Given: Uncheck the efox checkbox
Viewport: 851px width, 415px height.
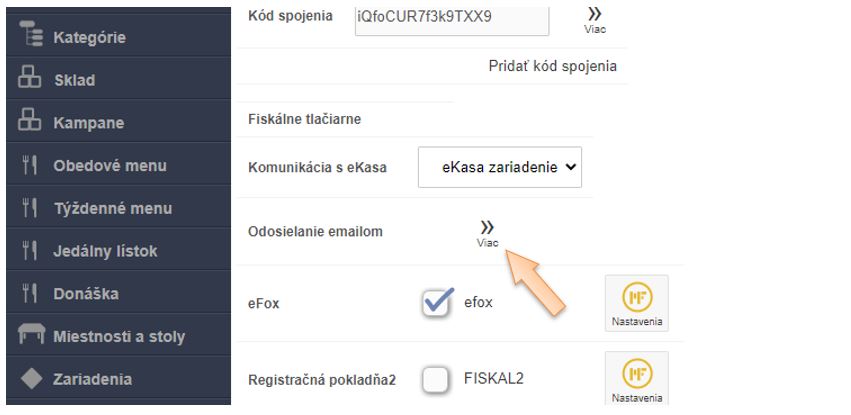Looking at the screenshot, I should coord(438,302).
